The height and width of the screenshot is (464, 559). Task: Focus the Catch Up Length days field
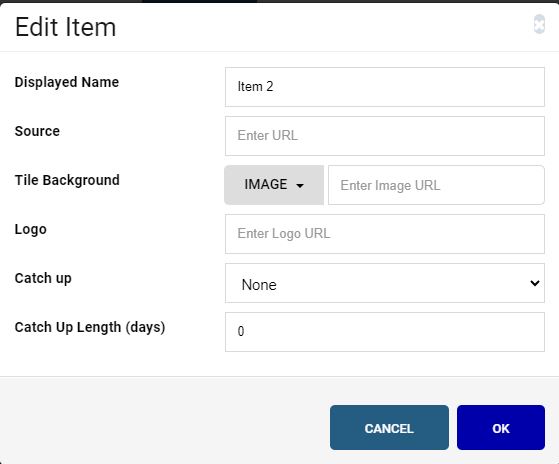pos(385,332)
